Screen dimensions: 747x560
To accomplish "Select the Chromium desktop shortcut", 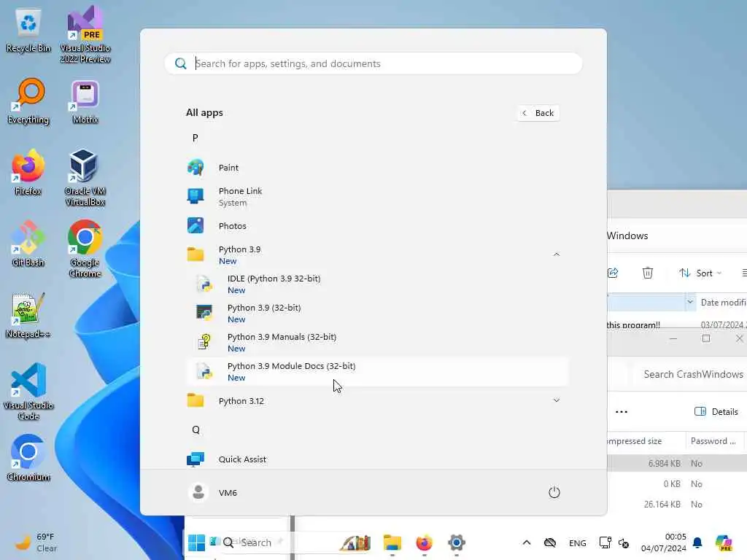I will pos(28,458).
